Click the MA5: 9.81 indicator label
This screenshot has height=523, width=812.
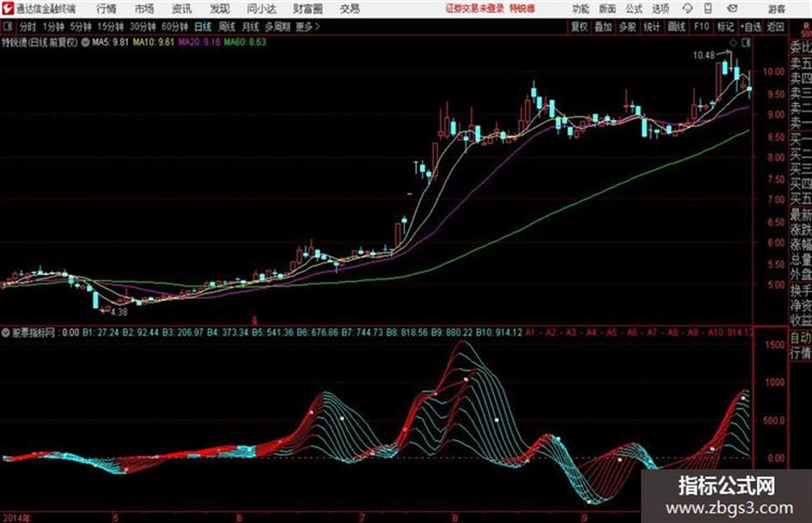[x=110, y=42]
